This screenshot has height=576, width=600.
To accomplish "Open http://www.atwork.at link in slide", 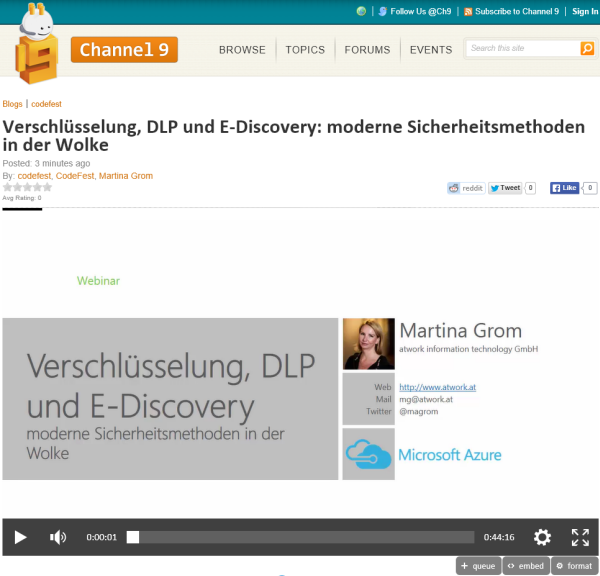I will point(437,387).
